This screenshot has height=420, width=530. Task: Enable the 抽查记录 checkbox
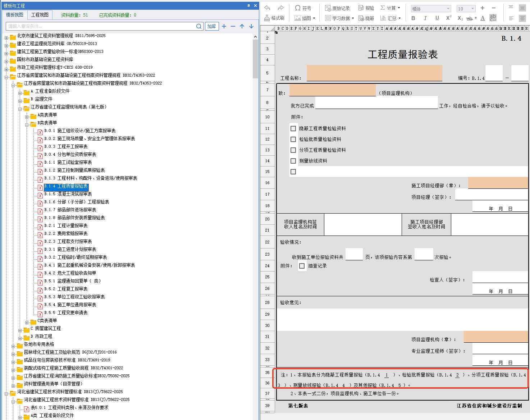tap(302, 266)
